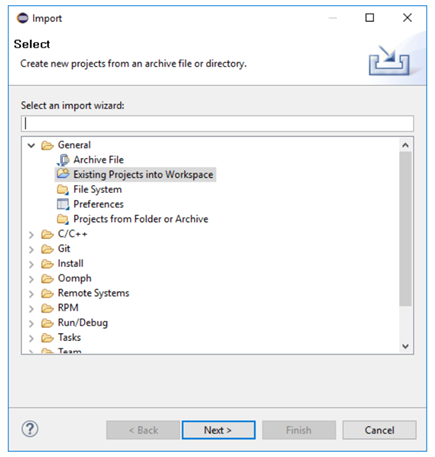Viewport: 435px width, 457px height.
Task: Select Projects from Folder or Archive icon
Action: (63, 219)
